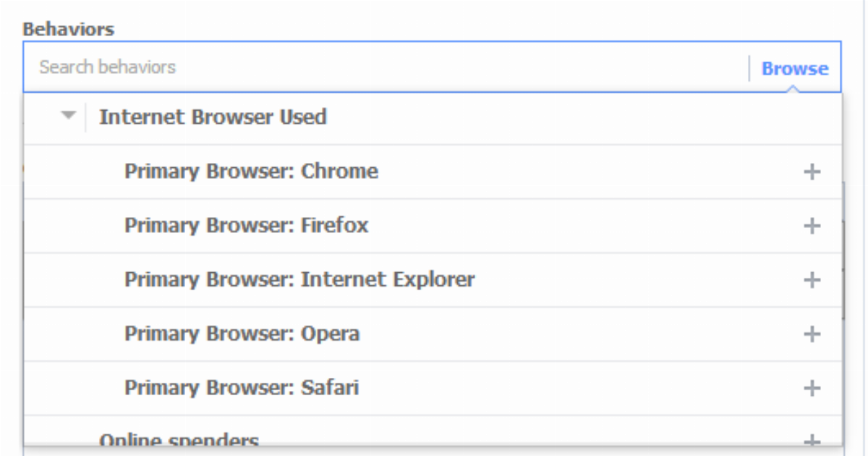
Task: Open the Online spenders category
Action: [x=179, y=439]
